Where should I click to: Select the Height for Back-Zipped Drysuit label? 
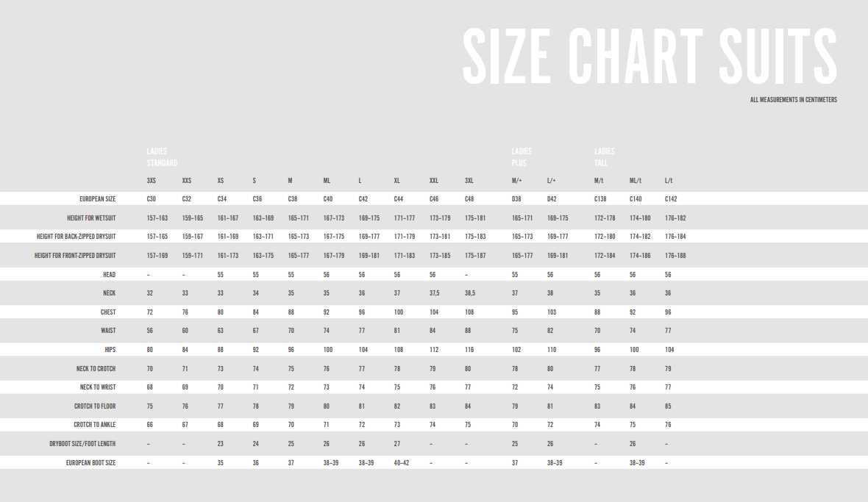[x=77, y=237]
